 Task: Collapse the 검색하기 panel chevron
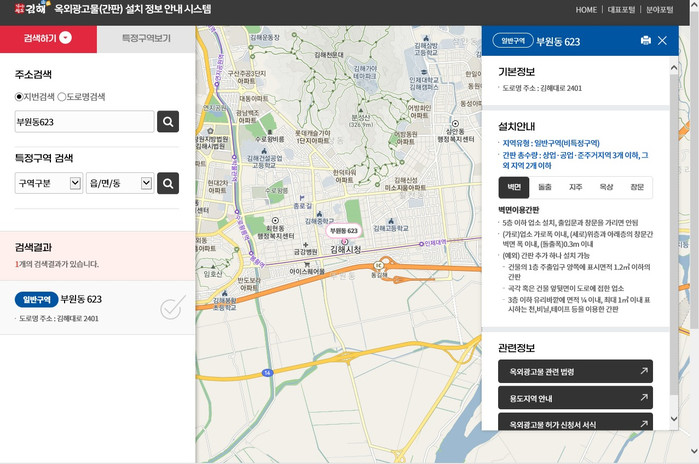[66, 38]
